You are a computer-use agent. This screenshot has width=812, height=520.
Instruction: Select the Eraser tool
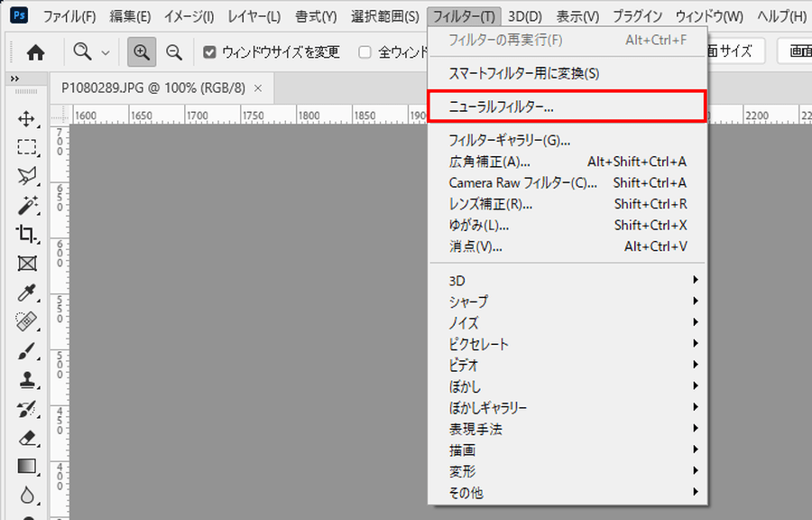(x=27, y=438)
